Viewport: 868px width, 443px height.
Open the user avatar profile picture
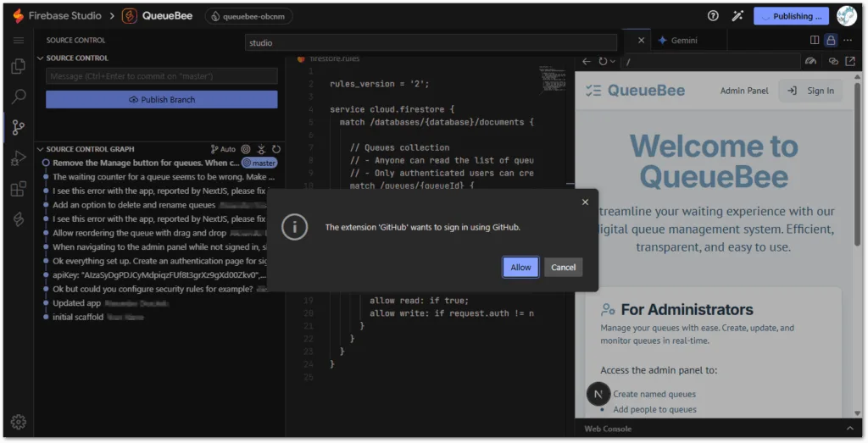click(847, 16)
